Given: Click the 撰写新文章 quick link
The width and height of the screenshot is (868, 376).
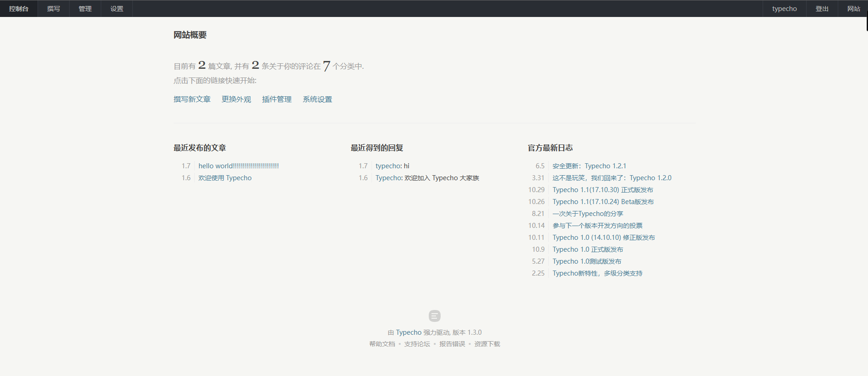Looking at the screenshot, I should coord(192,100).
